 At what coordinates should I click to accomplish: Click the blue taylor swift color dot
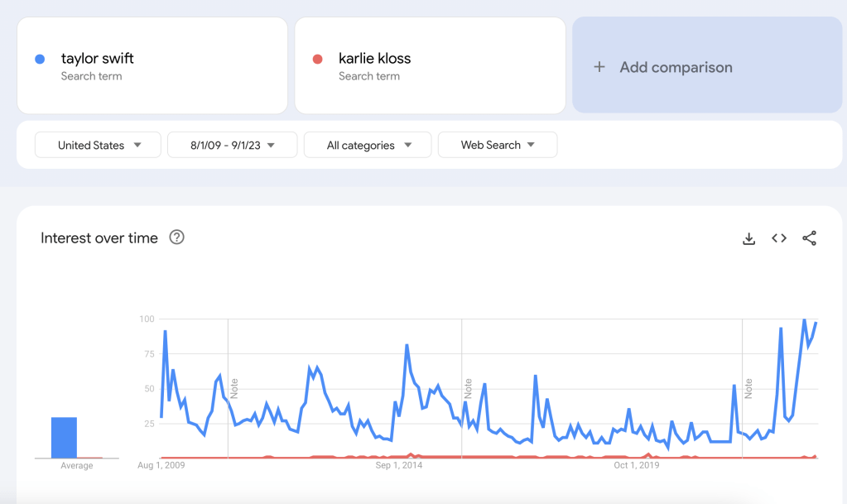(x=40, y=59)
